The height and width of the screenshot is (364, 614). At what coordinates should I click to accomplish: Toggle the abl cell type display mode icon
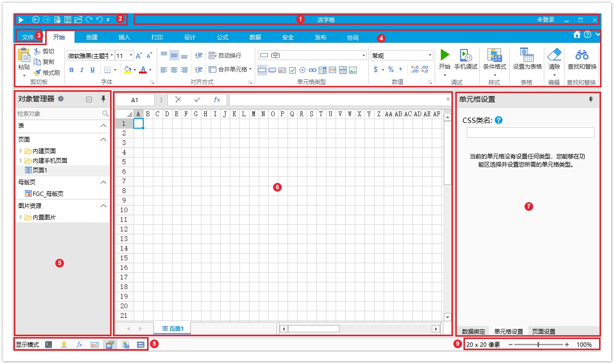(x=95, y=345)
